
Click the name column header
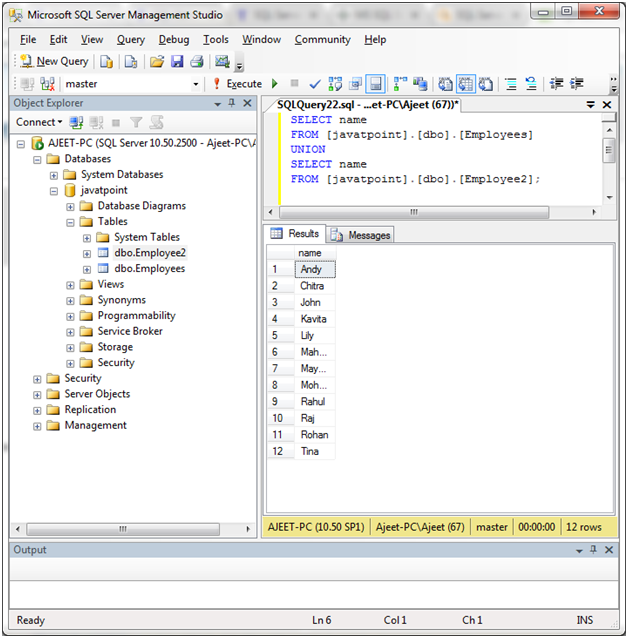pyautogui.click(x=315, y=253)
